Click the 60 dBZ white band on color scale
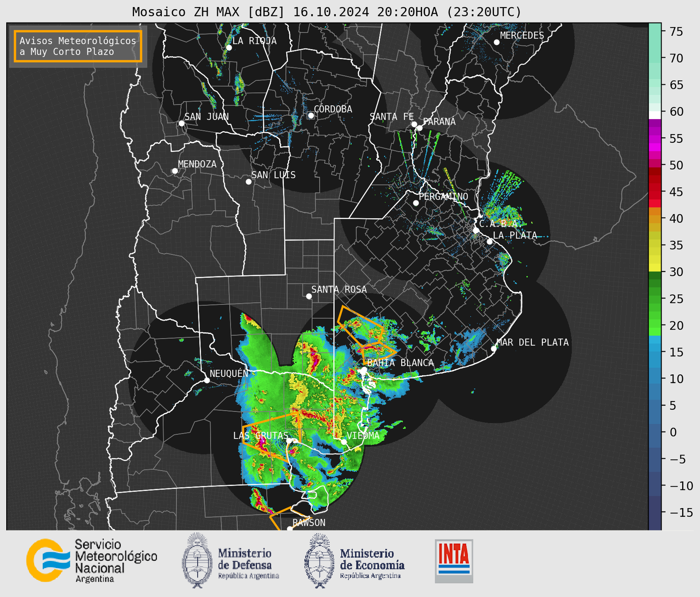 (654, 115)
